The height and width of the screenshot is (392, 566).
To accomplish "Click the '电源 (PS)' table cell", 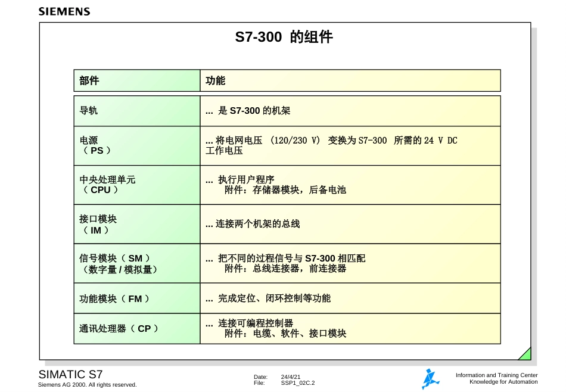I will (137, 146).
